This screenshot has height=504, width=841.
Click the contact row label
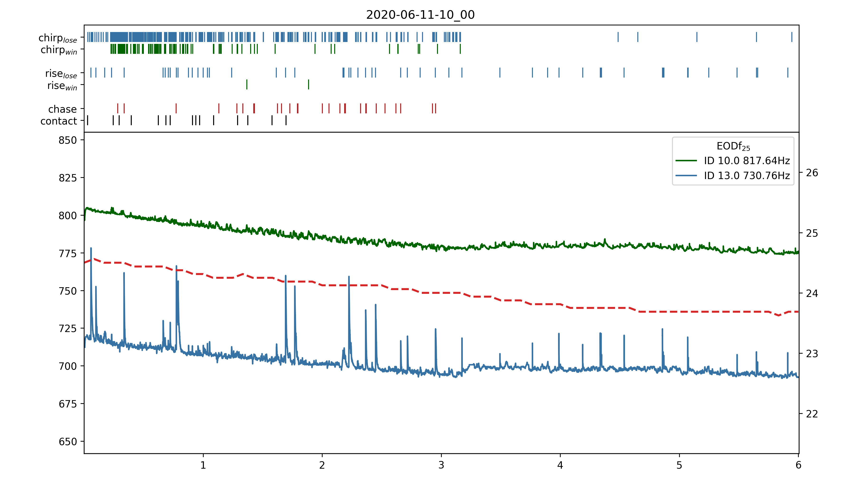[59, 121]
